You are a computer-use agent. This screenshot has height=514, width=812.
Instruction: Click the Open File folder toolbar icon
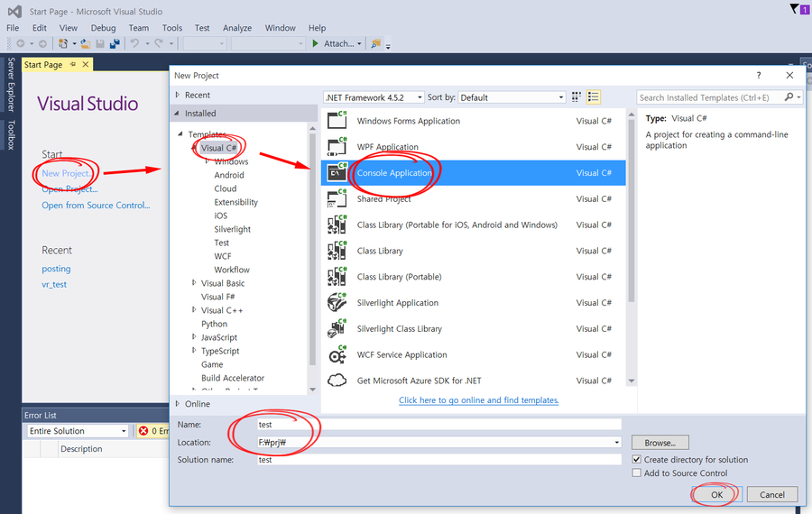pyautogui.click(x=85, y=44)
